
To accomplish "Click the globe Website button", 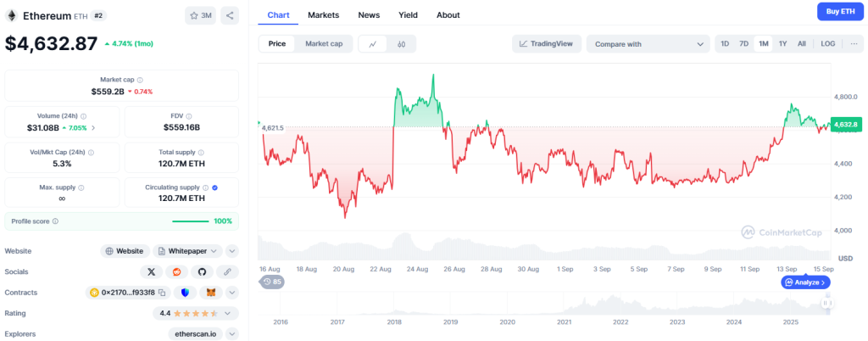I will click(x=125, y=251).
